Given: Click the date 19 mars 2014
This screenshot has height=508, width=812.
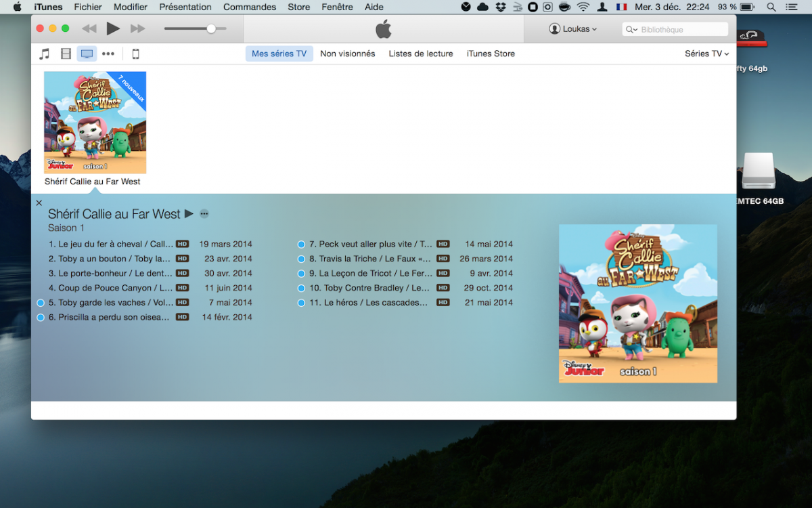Looking at the screenshot, I should click(225, 244).
